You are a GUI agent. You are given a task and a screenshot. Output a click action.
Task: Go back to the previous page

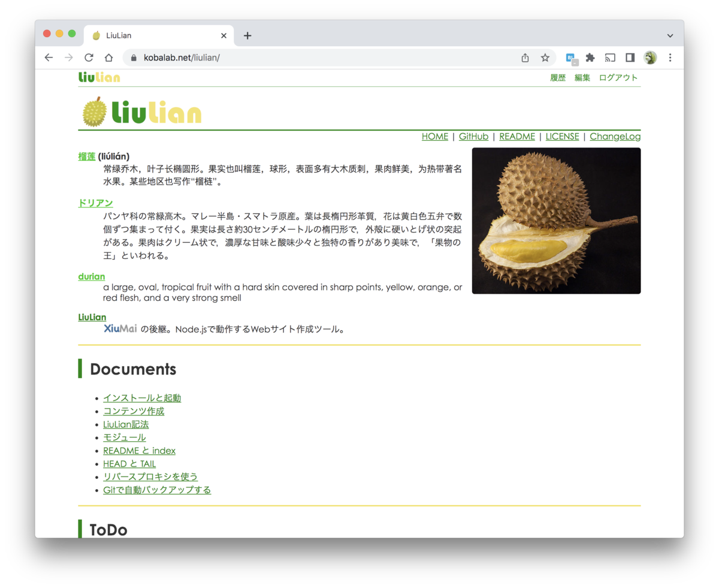click(x=49, y=58)
